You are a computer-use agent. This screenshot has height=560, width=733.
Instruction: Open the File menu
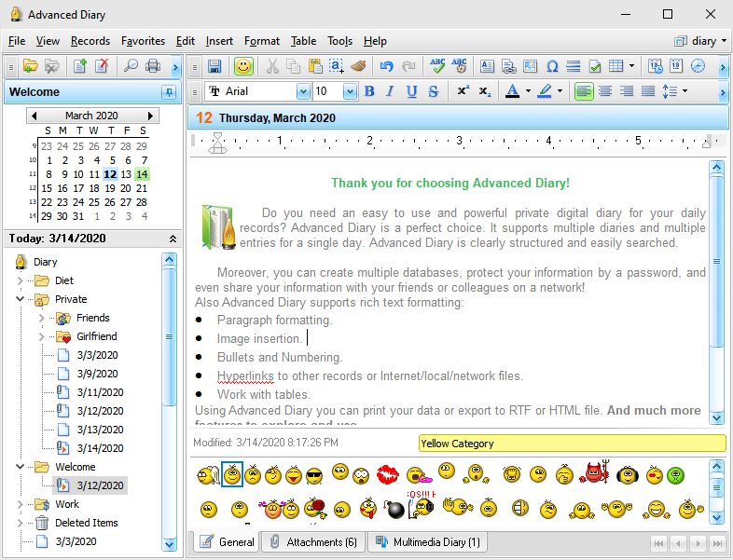[17, 41]
